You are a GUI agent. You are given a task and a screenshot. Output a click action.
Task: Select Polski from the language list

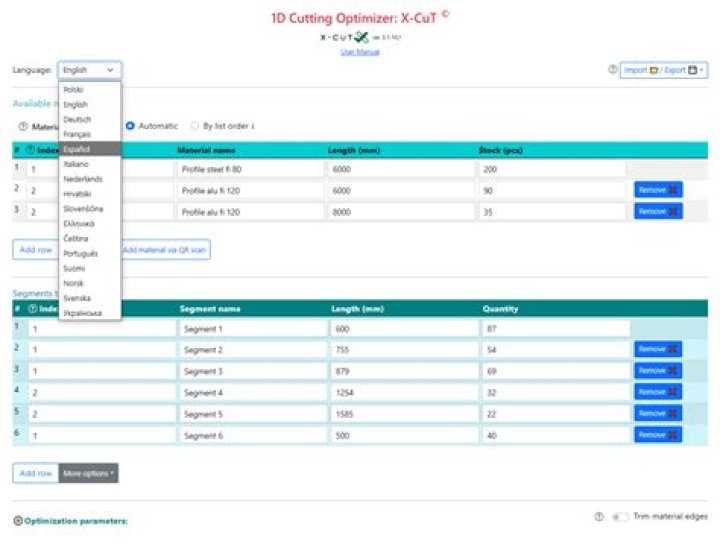tap(90, 90)
